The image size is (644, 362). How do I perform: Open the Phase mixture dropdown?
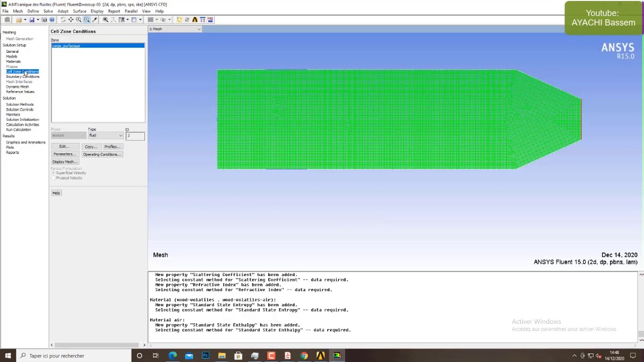tap(68, 135)
